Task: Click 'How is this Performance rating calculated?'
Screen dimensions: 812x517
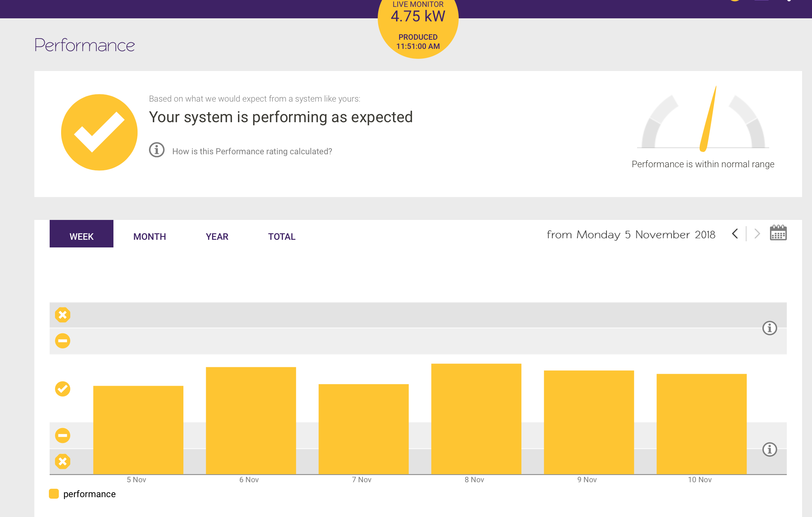Action: 252,151
